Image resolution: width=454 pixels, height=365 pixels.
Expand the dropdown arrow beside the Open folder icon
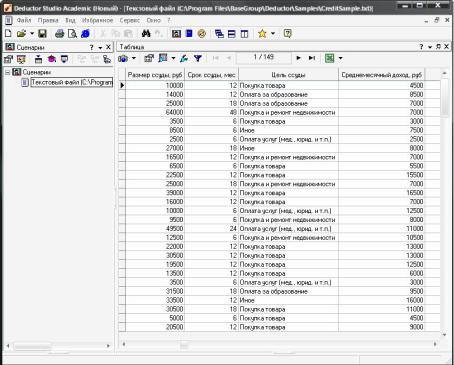point(32,33)
